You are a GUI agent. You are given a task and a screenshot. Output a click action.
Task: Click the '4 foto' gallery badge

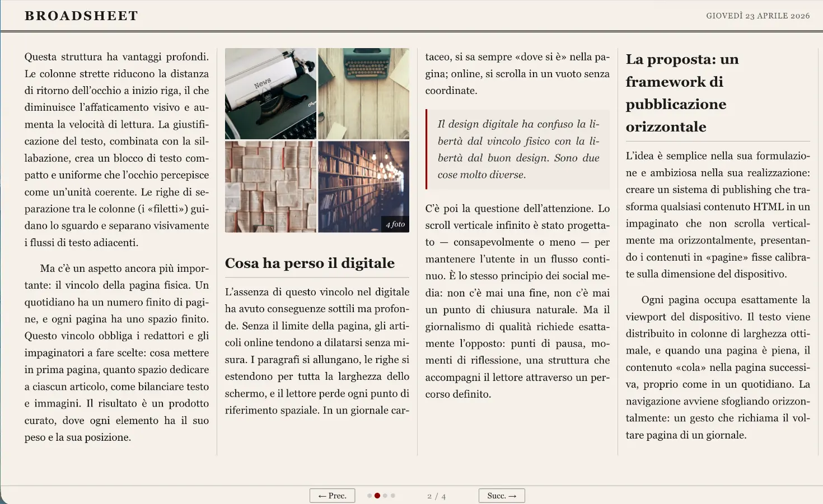click(395, 224)
